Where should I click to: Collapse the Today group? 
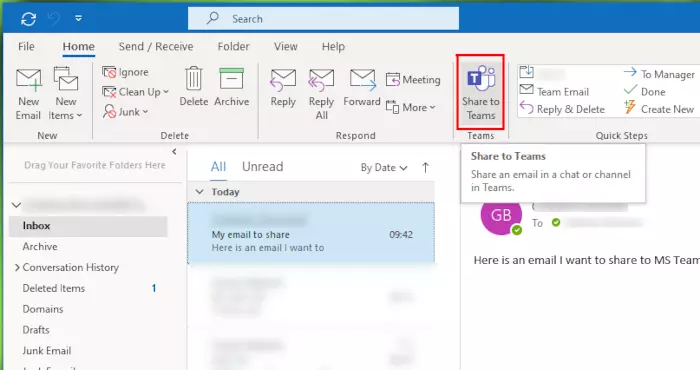click(200, 192)
